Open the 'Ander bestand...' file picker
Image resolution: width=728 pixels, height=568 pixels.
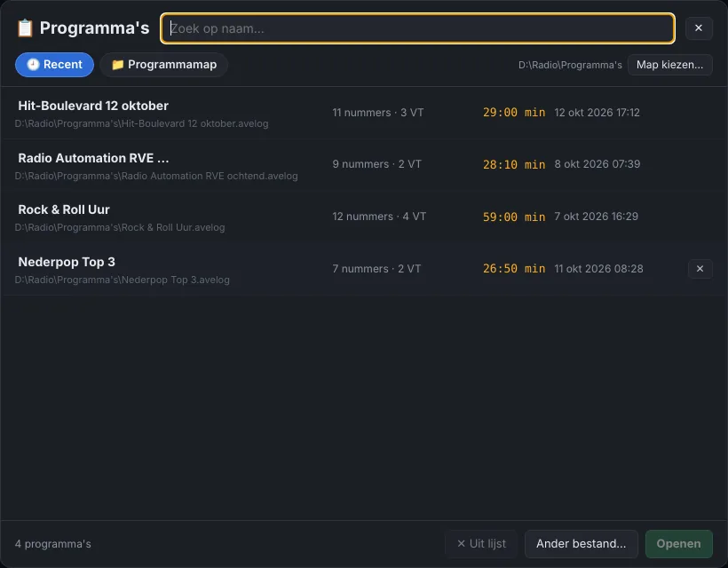pos(582,543)
